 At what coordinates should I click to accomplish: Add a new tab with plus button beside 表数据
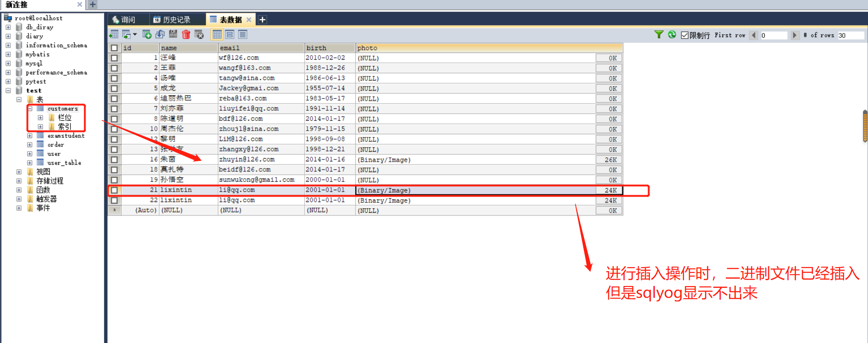[x=262, y=19]
